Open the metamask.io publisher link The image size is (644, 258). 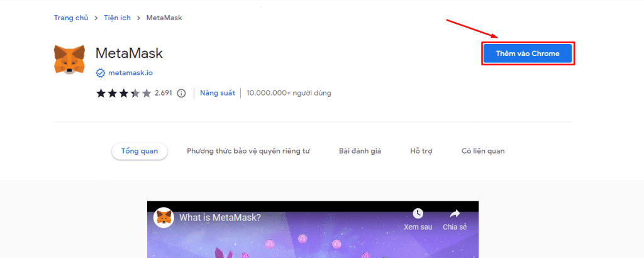131,73
